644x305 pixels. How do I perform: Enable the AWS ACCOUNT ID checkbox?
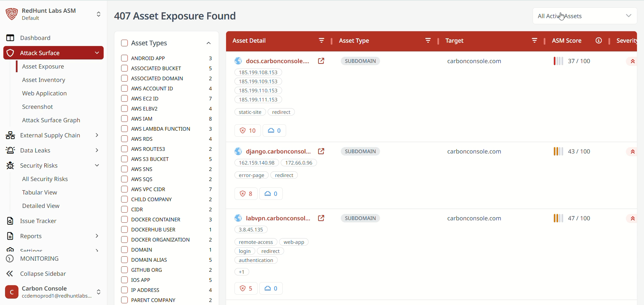124,88
